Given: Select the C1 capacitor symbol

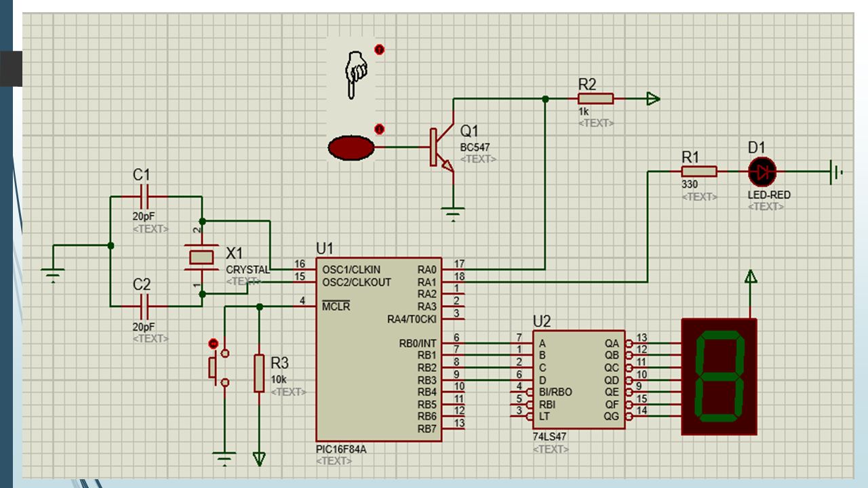Looking at the screenshot, I should (143, 197).
